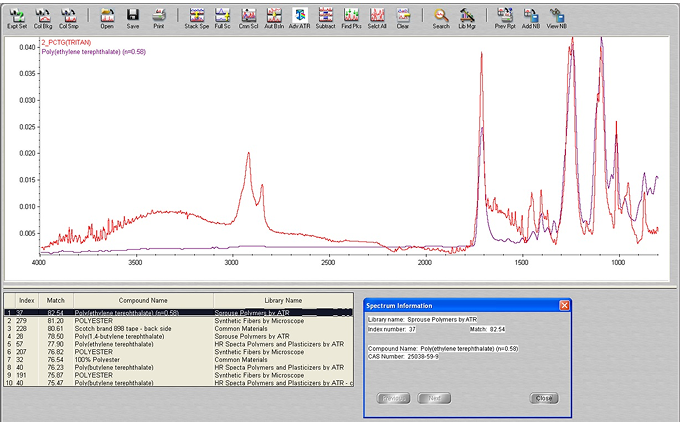Run Aut Bsln baseline correction
The height and width of the screenshot is (425, 680).
[x=273, y=17]
